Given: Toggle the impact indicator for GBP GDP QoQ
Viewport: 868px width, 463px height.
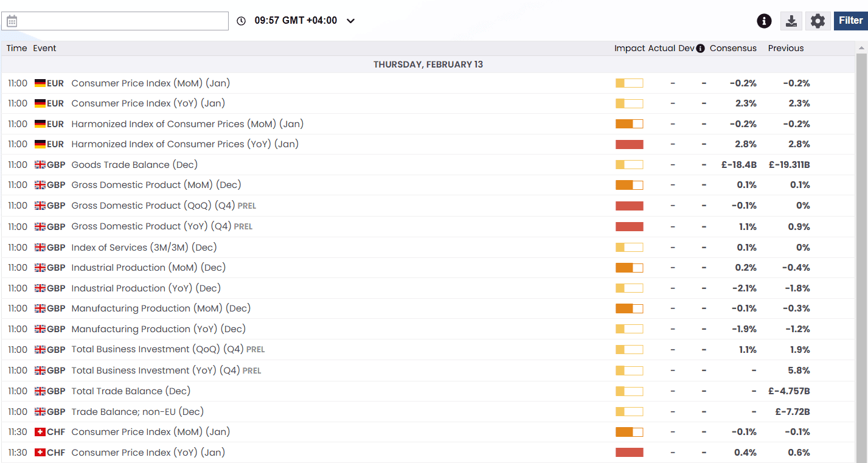Looking at the screenshot, I should (x=629, y=206).
